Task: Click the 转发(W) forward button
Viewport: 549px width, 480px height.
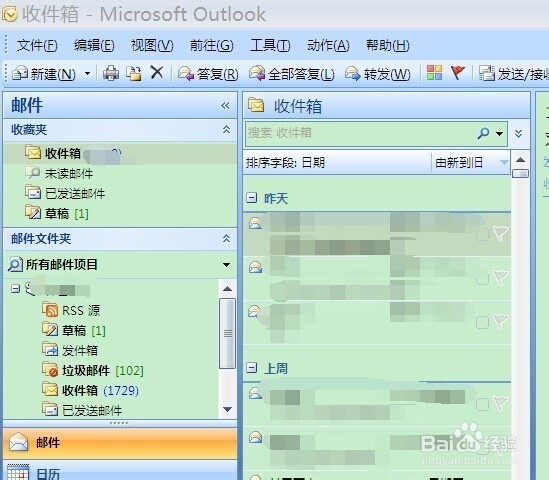Action: point(378,74)
